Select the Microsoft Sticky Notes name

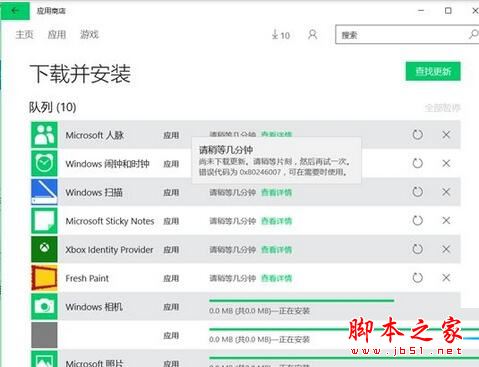pos(110,221)
